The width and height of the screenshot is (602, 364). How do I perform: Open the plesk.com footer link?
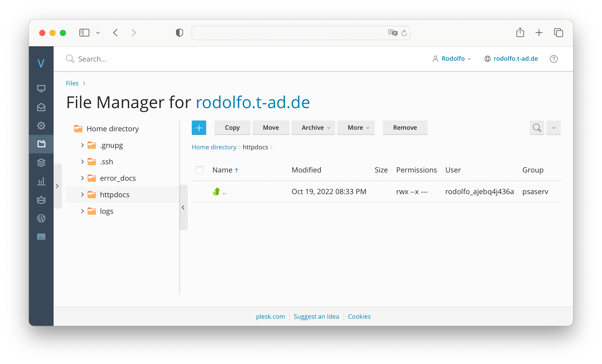click(x=270, y=317)
